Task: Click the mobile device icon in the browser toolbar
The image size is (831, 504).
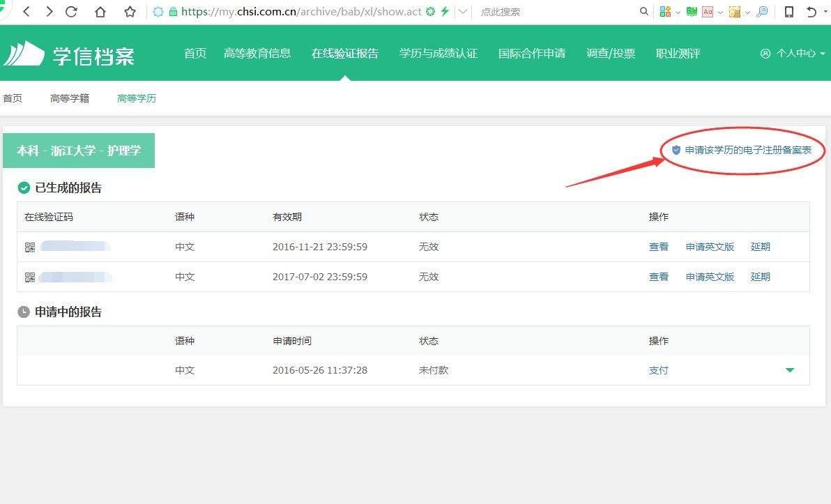Action: coord(788,11)
